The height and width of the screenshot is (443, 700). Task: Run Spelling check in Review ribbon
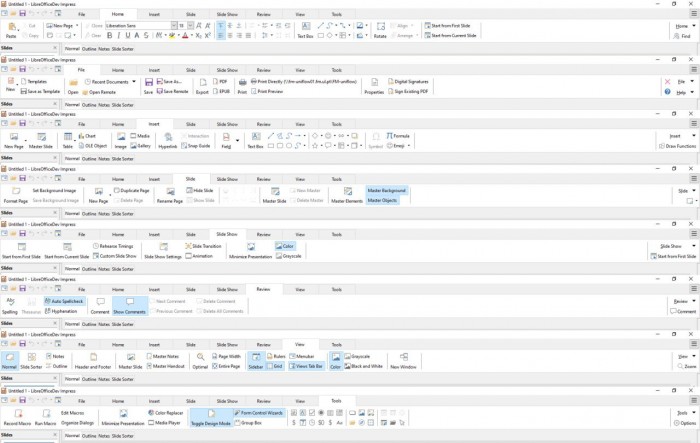tap(10, 306)
